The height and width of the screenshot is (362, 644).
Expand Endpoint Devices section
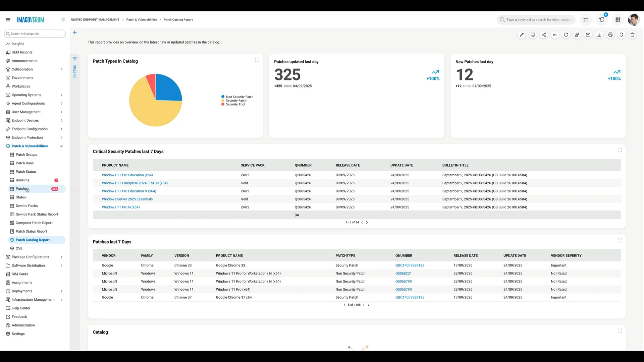click(x=61, y=121)
